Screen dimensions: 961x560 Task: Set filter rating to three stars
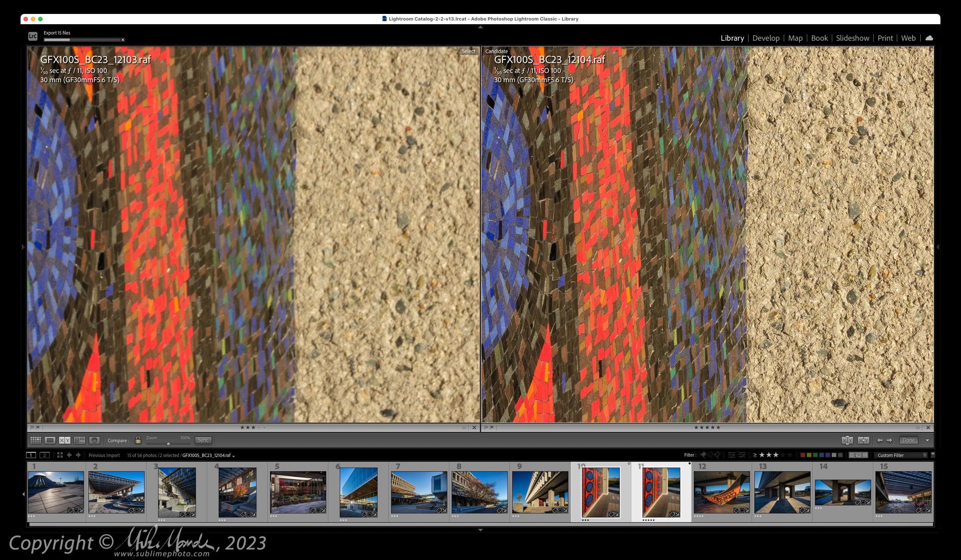[776, 455]
